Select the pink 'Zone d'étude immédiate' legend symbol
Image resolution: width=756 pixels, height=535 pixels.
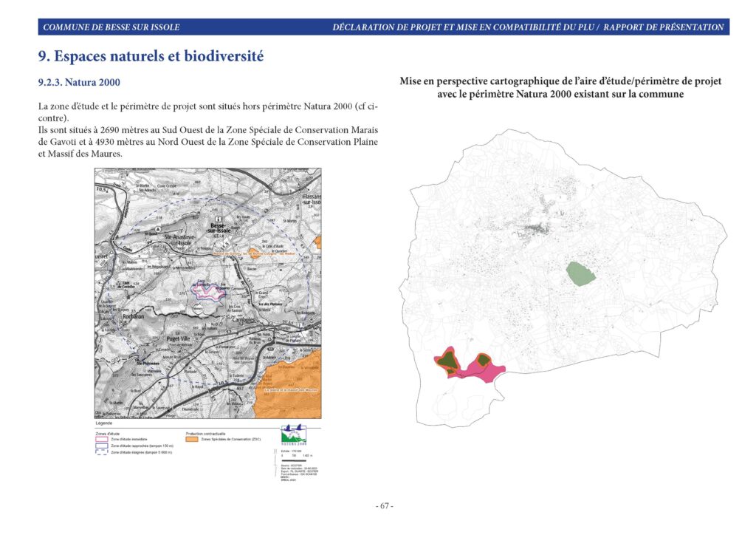pos(101,440)
